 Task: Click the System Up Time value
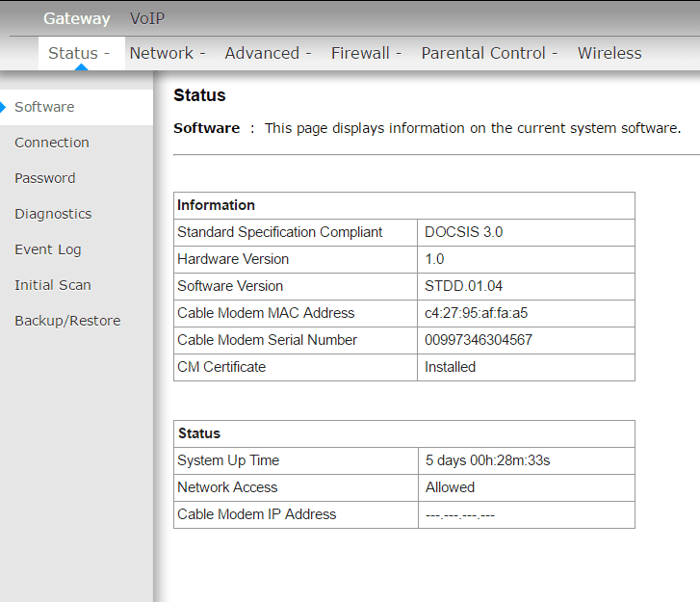click(x=487, y=460)
